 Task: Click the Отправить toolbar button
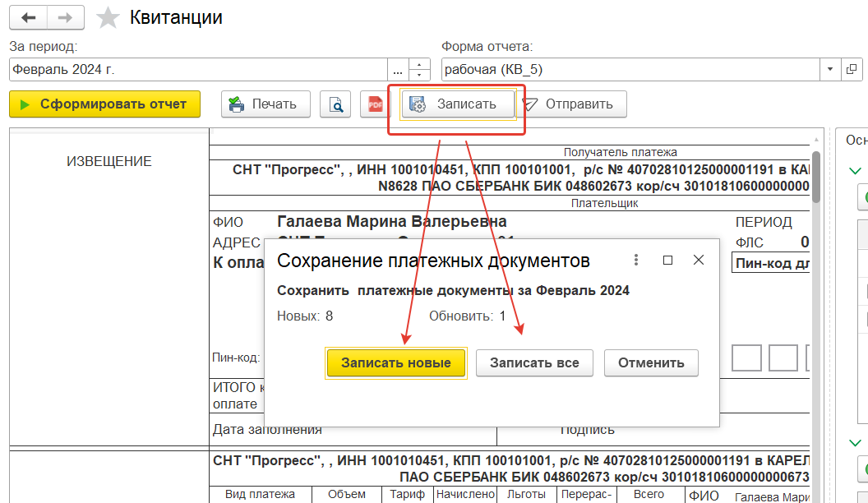(570, 104)
